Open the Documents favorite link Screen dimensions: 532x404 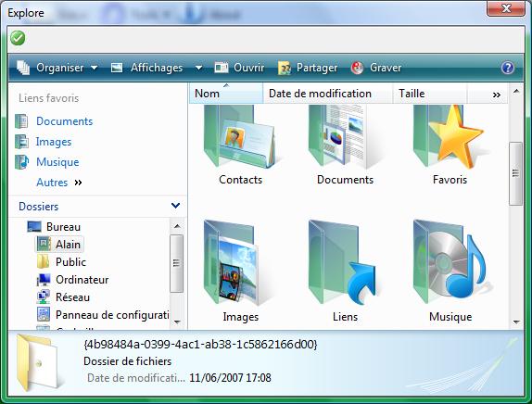click(x=64, y=121)
